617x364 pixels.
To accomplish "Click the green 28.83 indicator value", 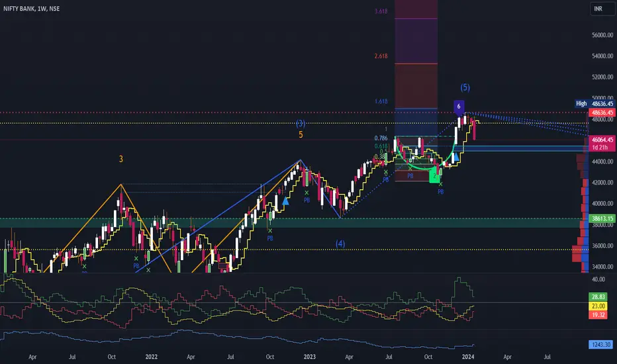I will click(598, 296).
